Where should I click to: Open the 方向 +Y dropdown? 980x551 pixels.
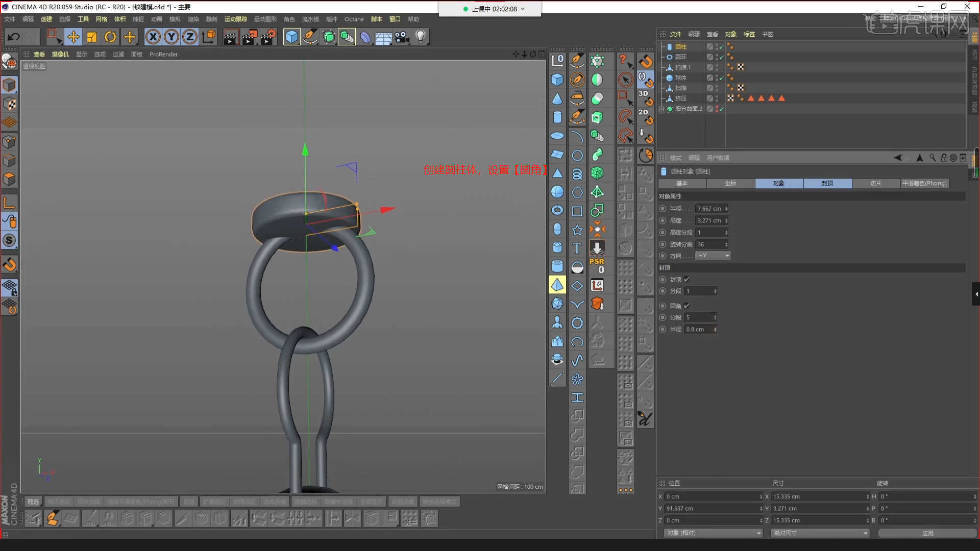coord(714,256)
